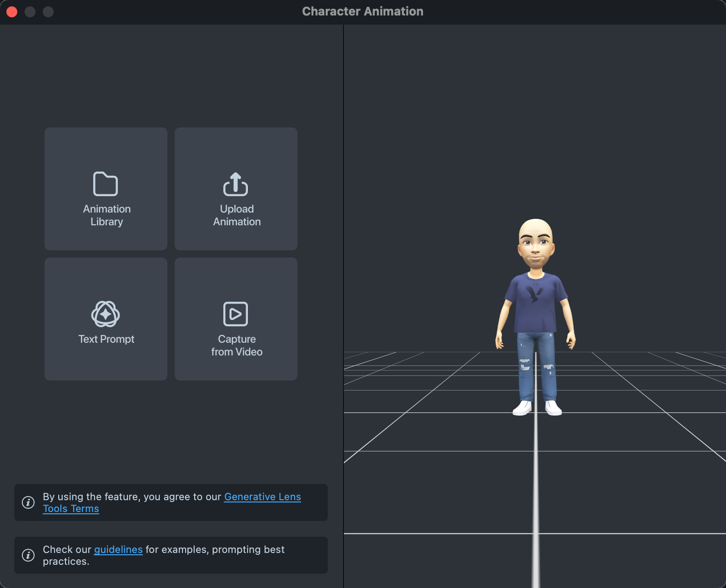Screen dimensions: 726x588
Task: Click the gray minimize window button
Action: (x=30, y=12)
